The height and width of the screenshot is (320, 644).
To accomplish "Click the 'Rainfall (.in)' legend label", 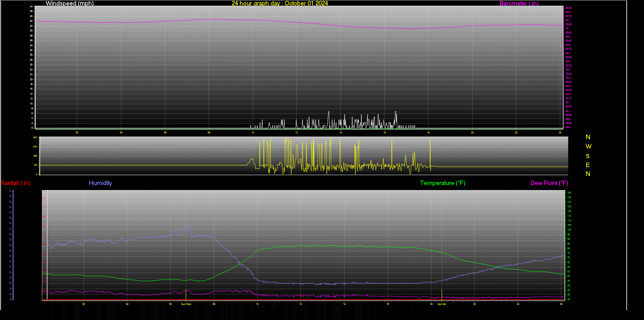I will click(x=15, y=183).
